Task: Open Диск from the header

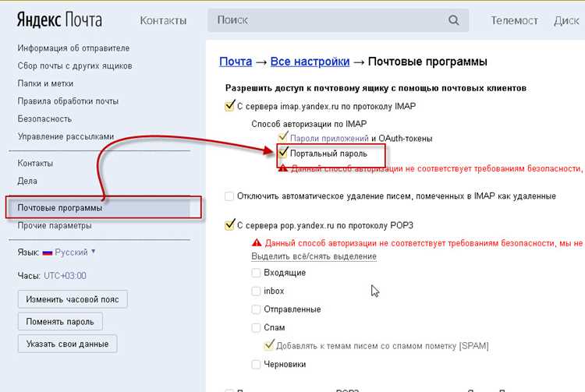Action: [x=566, y=20]
